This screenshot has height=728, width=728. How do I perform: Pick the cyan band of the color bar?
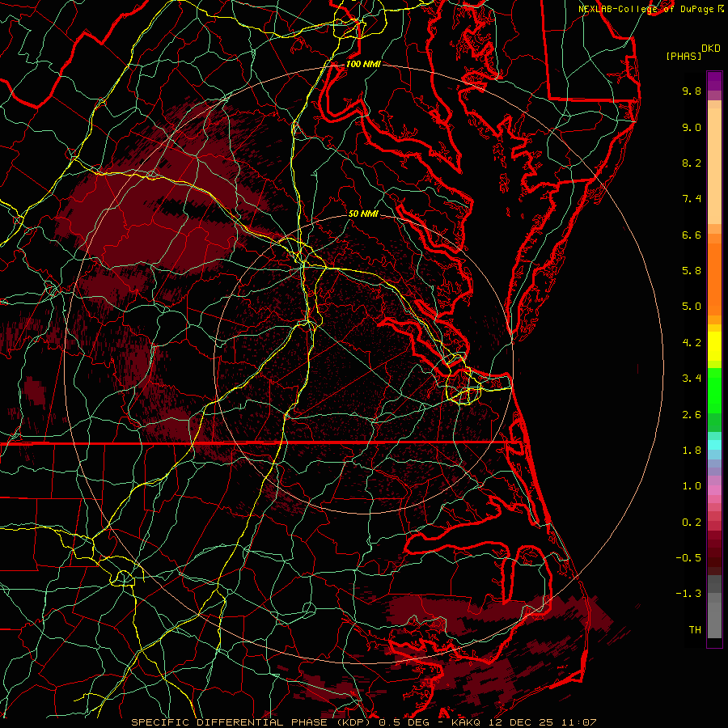point(714,445)
